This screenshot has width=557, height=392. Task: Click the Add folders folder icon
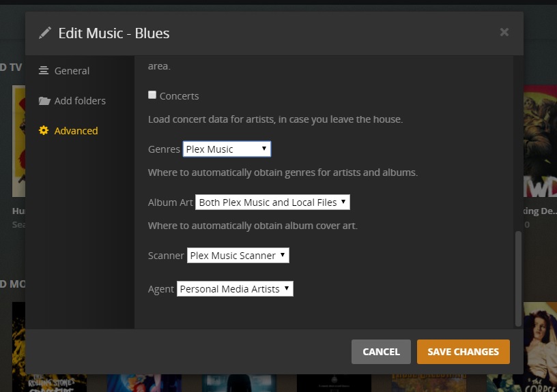[44, 101]
